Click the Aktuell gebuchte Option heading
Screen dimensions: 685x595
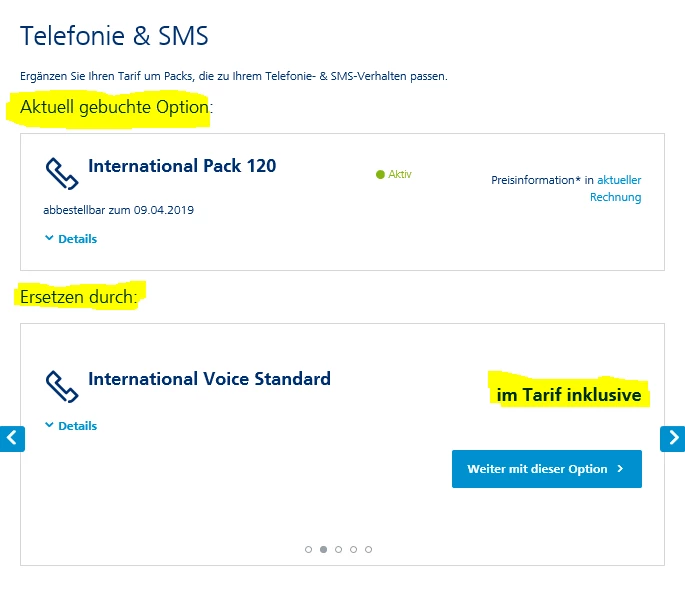115,107
